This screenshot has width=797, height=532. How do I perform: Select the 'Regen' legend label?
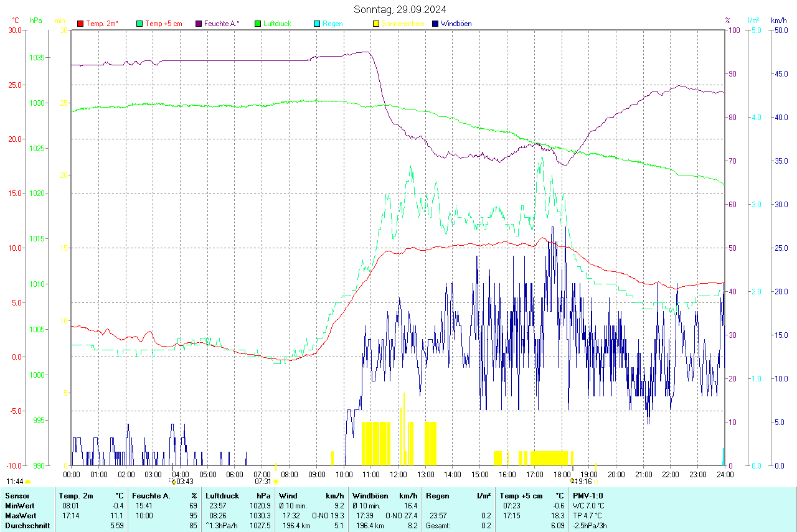pyautogui.click(x=332, y=24)
